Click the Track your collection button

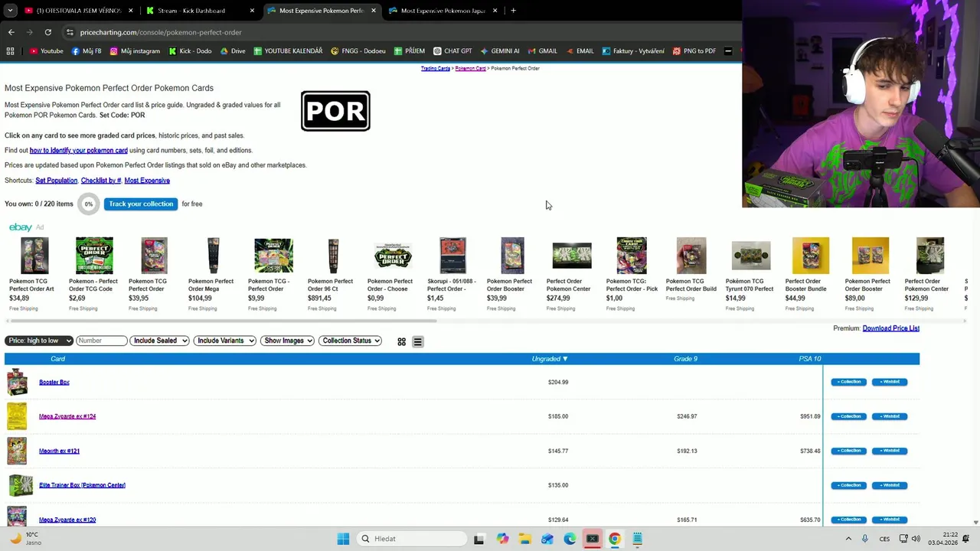tap(141, 204)
